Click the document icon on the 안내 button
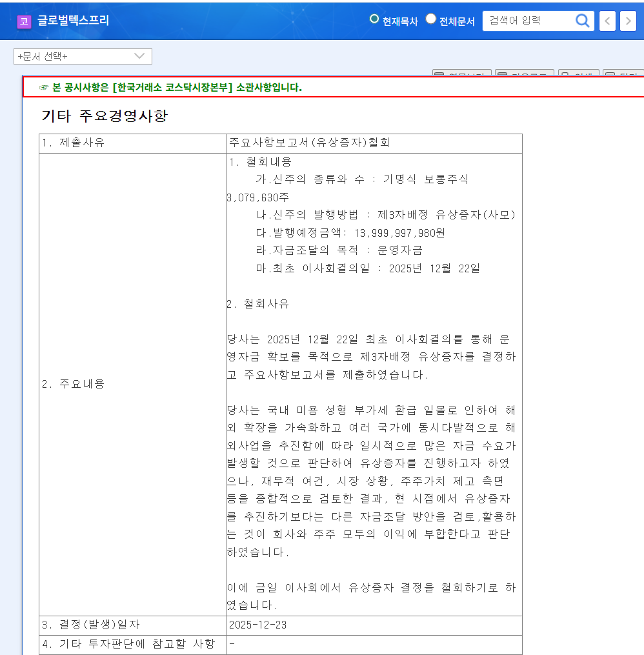Image resolution: width=644 pixels, height=655 pixels. tap(565, 74)
